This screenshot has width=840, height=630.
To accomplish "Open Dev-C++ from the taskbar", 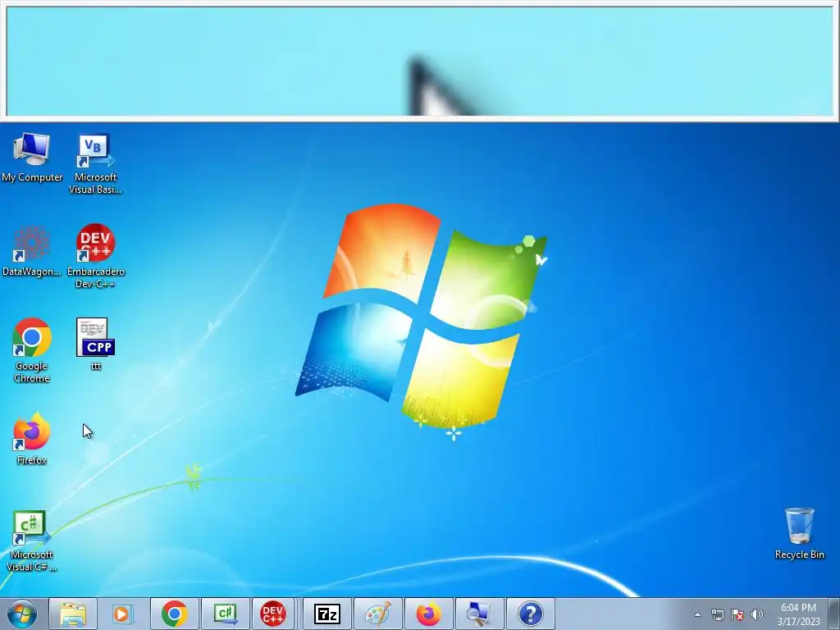I will tap(272, 614).
